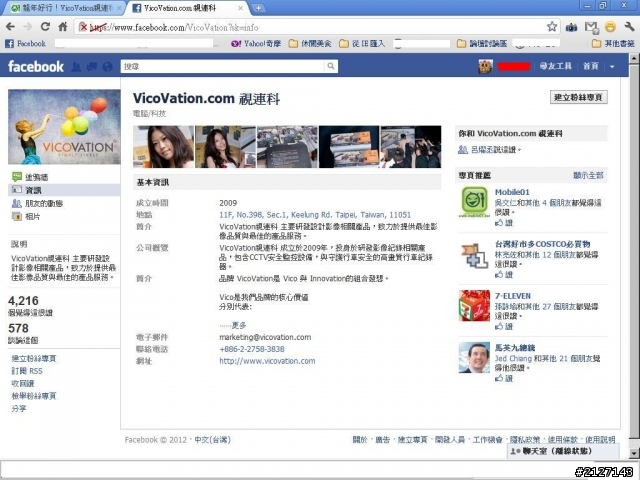Viewport: 640px width, 480px height.
Task: Click 首頁 in the header
Action: tap(591, 66)
